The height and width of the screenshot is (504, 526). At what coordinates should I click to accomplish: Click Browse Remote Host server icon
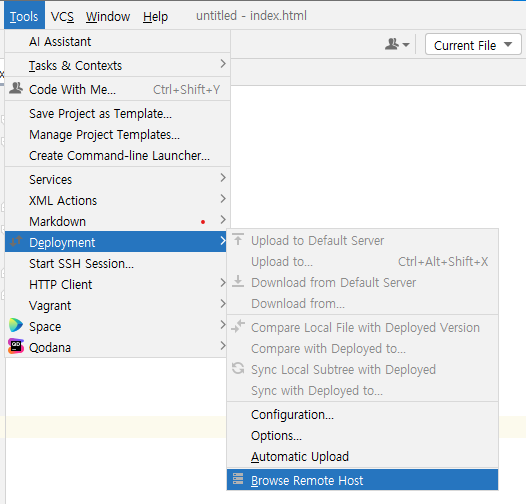point(238,479)
